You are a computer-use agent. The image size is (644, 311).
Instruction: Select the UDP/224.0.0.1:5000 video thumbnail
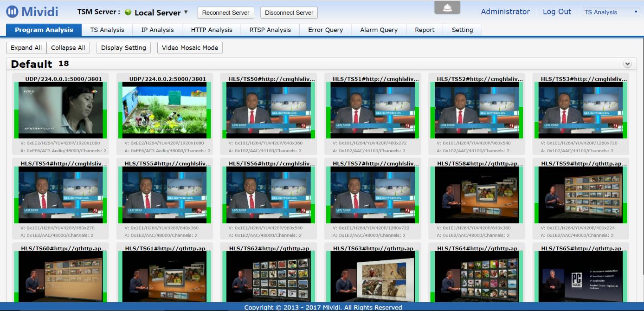(x=60, y=110)
